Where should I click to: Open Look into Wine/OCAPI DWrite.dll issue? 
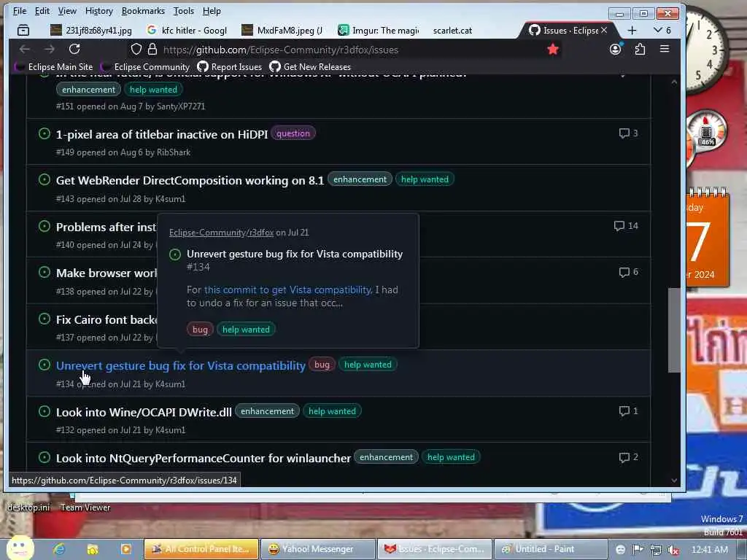tap(144, 413)
